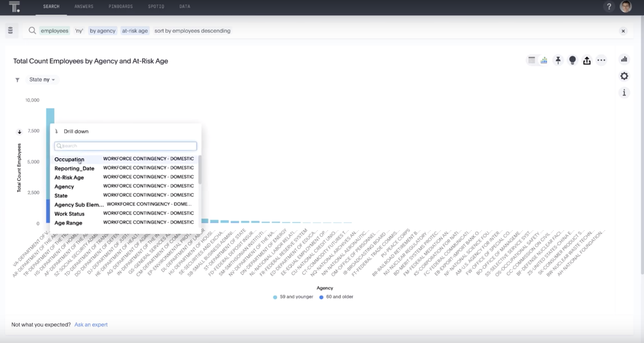Click the share upload icon
The image size is (644, 343).
587,61
